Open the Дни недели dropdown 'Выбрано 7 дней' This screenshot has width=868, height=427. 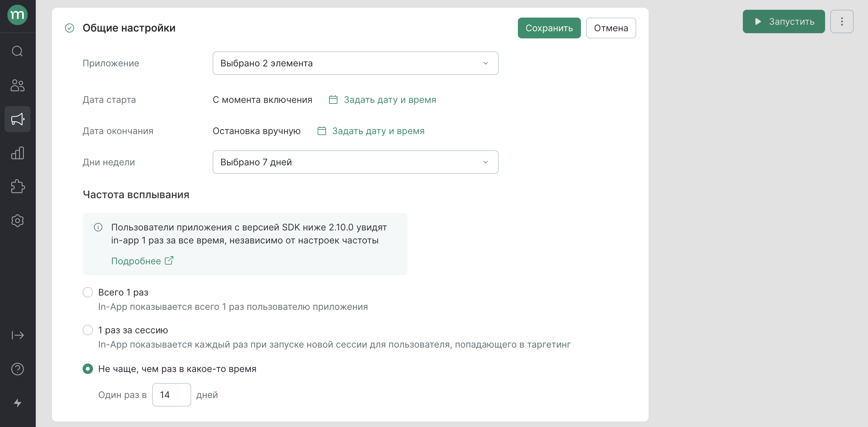[355, 162]
